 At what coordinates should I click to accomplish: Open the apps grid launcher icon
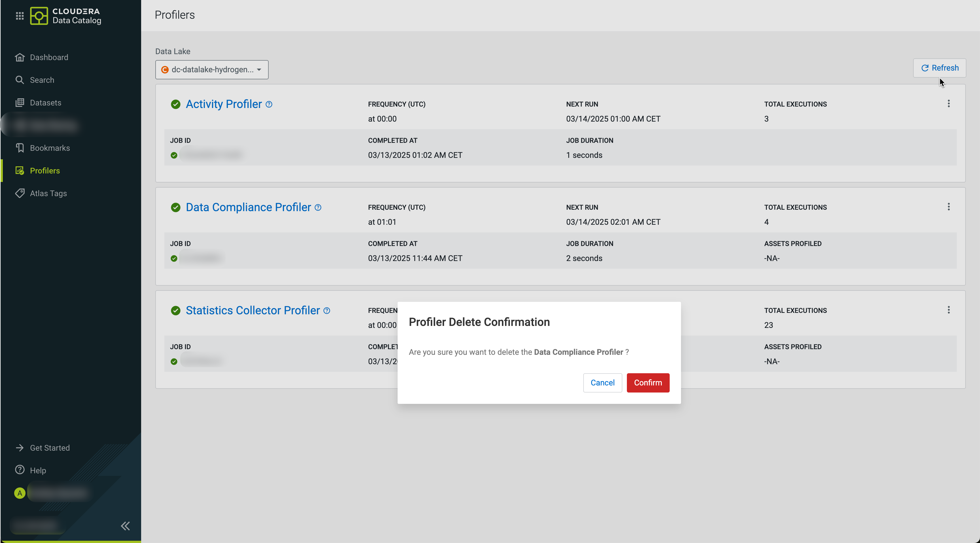20,16
